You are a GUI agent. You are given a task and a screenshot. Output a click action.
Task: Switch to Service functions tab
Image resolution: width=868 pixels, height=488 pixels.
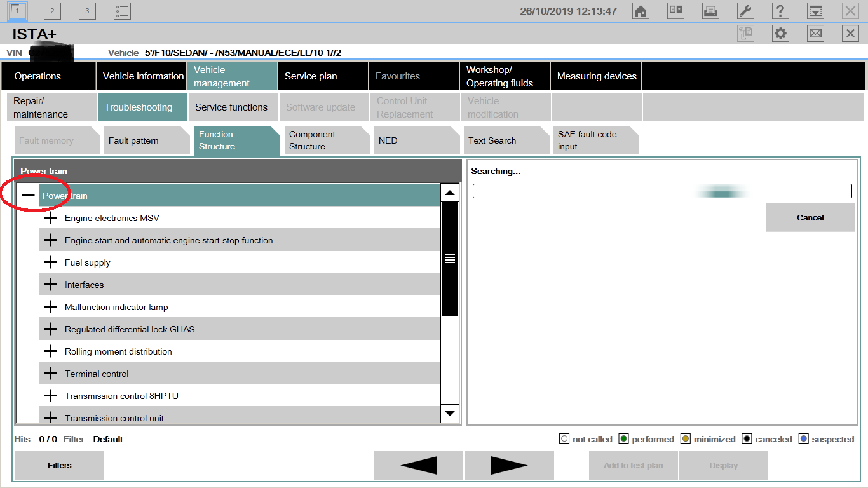click(232, 107)
